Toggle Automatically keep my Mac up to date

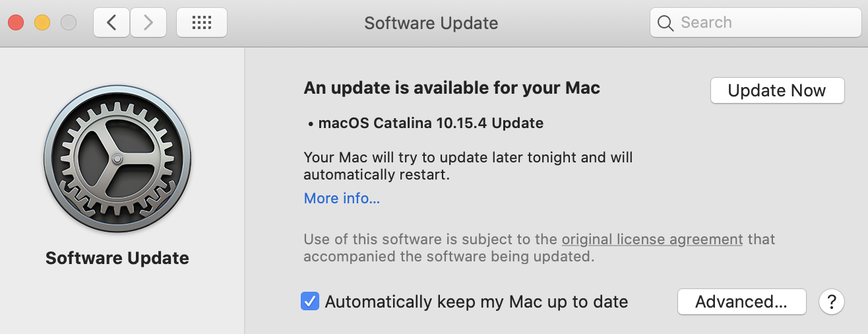310,302
